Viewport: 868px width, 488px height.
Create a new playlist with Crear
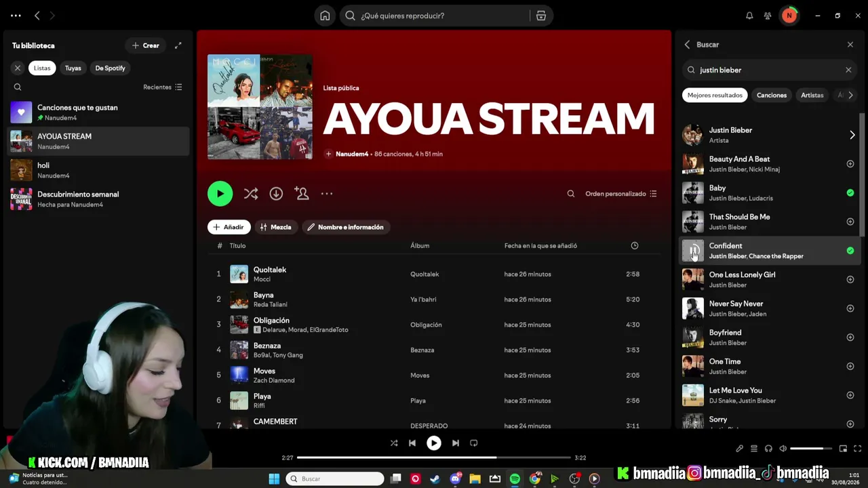[x=146, y=45]
